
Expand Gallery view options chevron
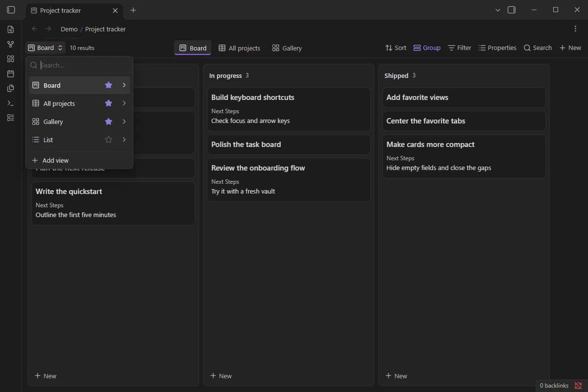[124, 122]
